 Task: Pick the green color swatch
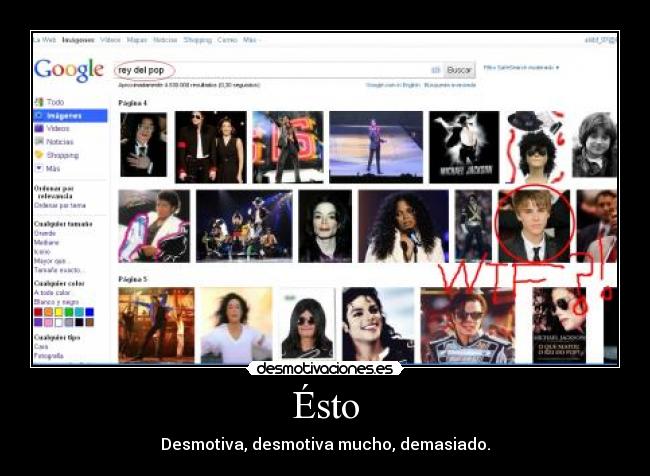point(69,312)
